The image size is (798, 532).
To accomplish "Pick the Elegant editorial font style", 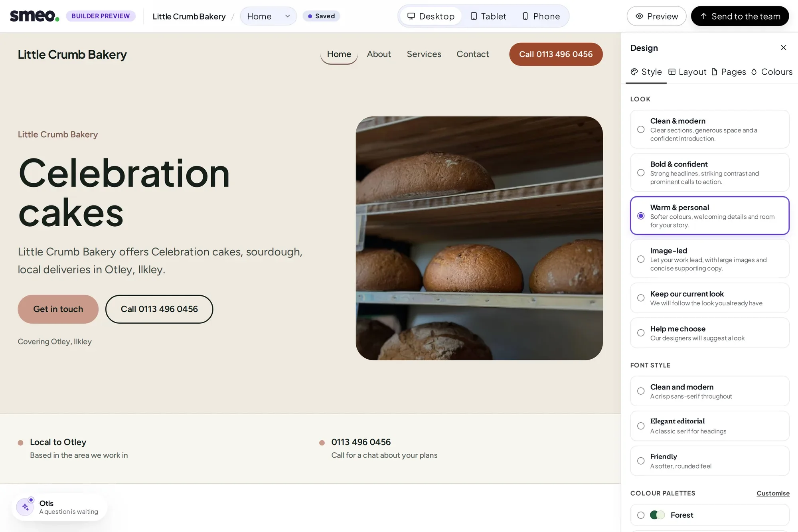I will [709, 426].
